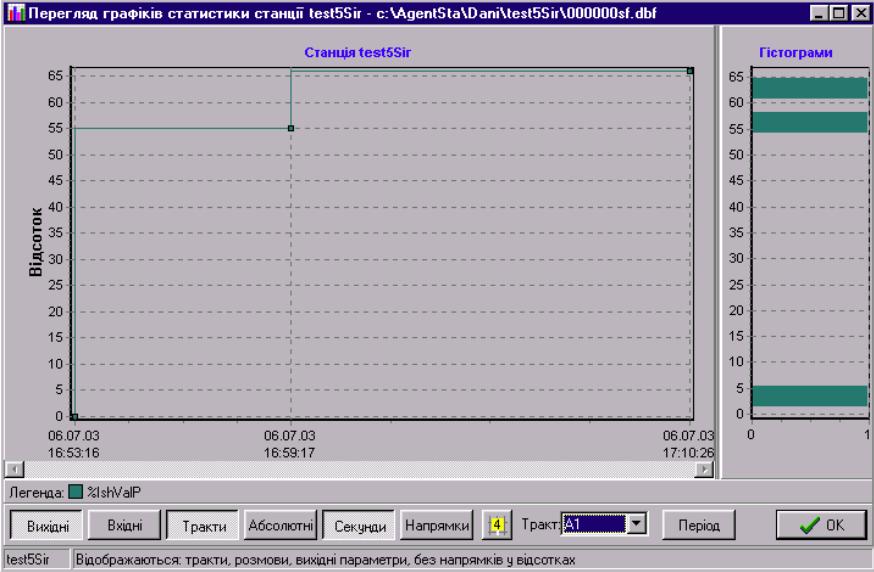Confirm with the OK button

pos(822,525)
